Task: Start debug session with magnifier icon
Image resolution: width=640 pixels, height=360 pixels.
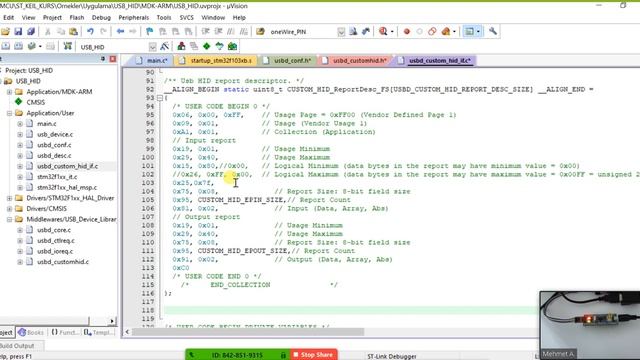Action: coord(383,31)
